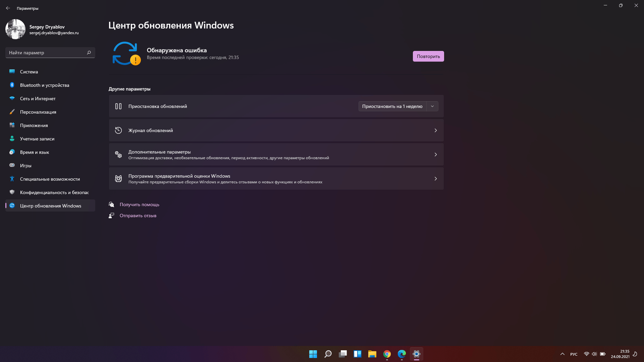The width and height of the screenshot is (644, 362).
Task: Open Конфиденциальность и безопасность section
Action: [50, 192]
